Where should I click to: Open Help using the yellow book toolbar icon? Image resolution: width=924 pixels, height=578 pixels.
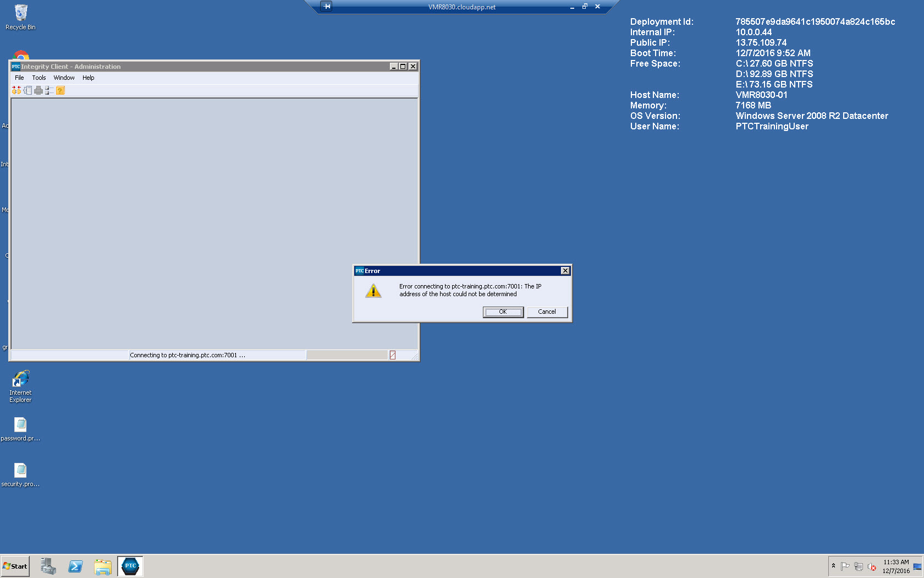pyautogui.click(x=60, y=90)
